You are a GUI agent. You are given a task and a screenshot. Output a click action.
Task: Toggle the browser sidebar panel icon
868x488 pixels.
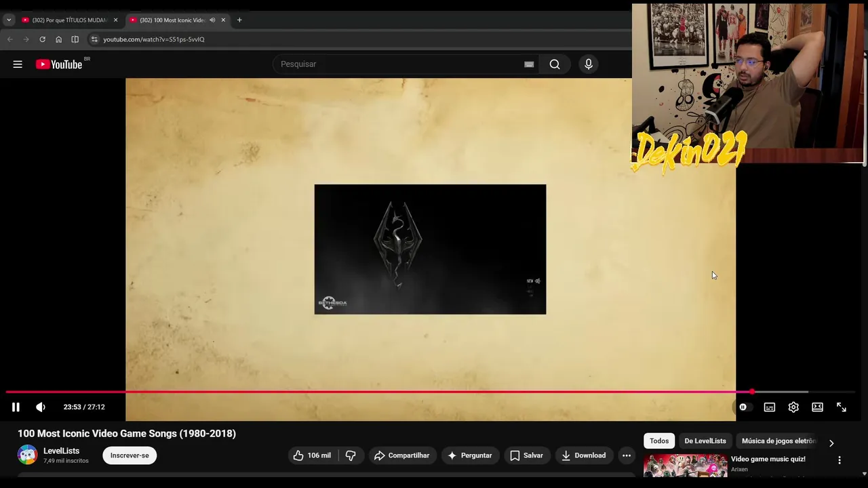click(x=75, y=39)
